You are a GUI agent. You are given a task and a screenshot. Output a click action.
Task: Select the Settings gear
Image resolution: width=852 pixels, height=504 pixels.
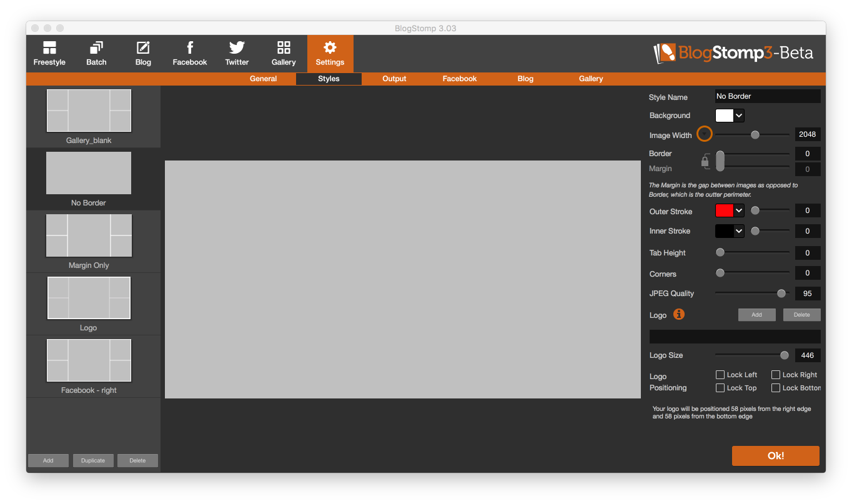click(x=330, y=54)
